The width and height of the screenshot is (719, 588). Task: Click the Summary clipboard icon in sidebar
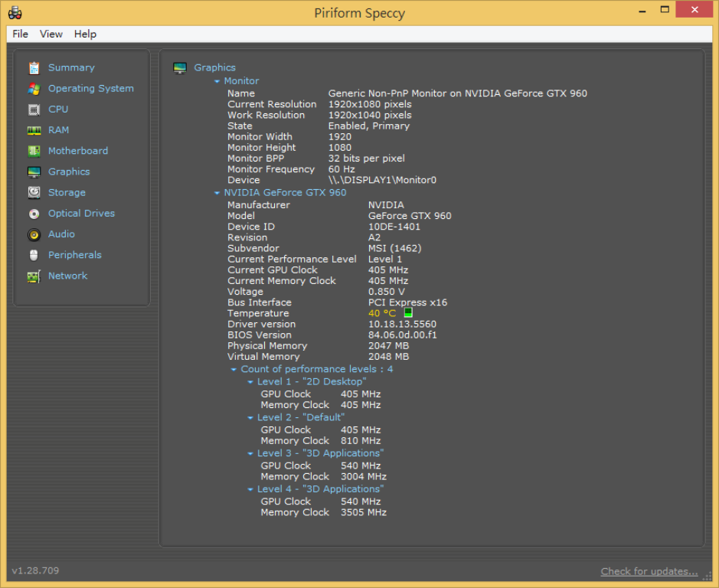[x=34, y=68]
